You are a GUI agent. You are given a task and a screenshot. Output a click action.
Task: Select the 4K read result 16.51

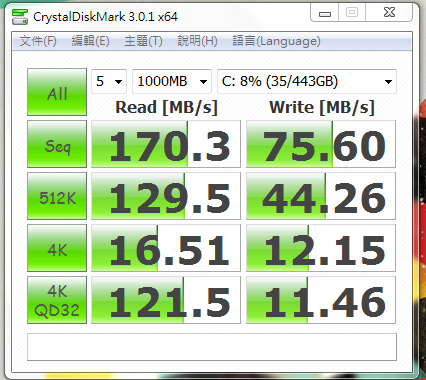(166, 248)
